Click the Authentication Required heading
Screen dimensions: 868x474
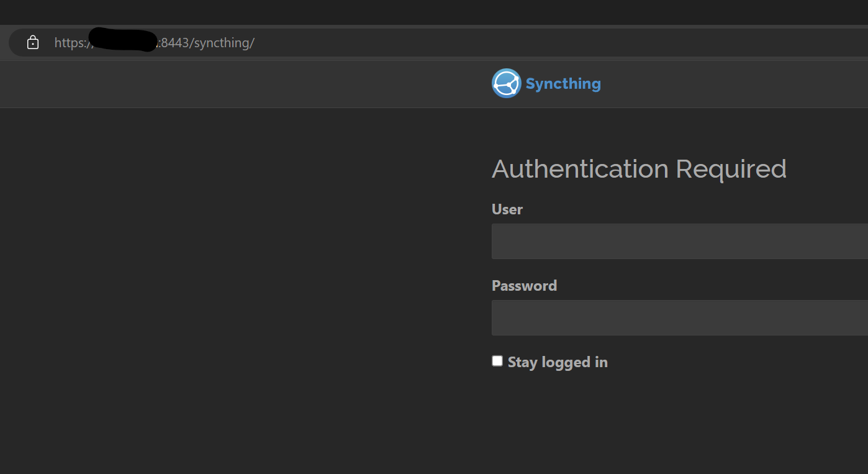pyautogui.click(x=639, y=168)
